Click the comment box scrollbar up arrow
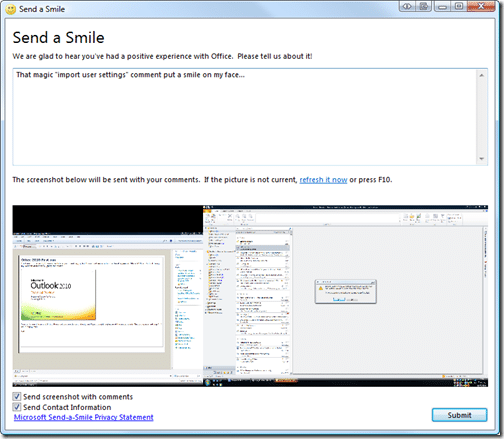The width and height of the screenshot is (504, 439). pyautogui.click(x=481, y=75)
